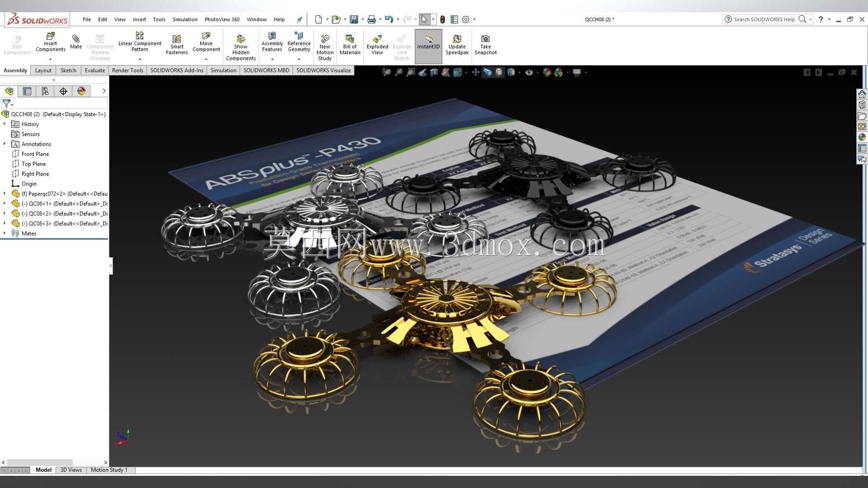Create a new document
This screenshot has height=488, width=868.
319,19
